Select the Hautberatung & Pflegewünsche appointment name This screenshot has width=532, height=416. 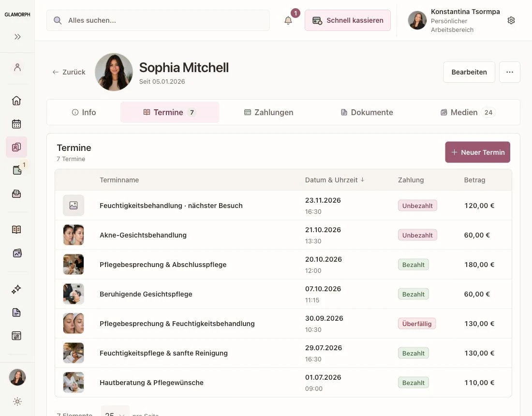coord(151,383)
